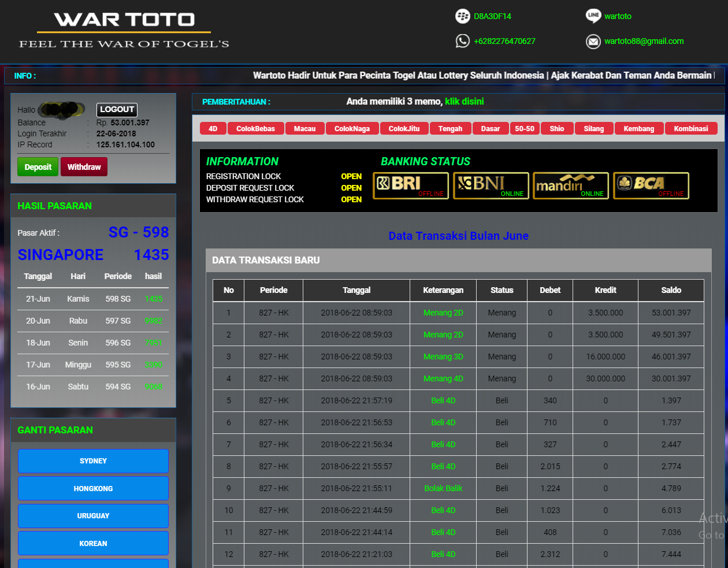This screenshot has width=728, height=568.
Task: Open memos via "klik disini" link
Action: coord(464,102)
